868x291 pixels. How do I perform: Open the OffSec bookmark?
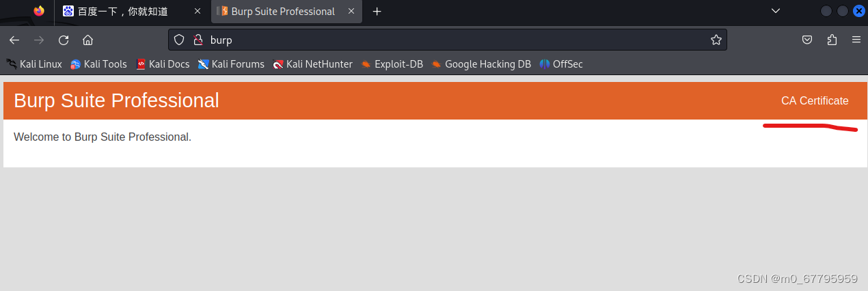(x=561, y=64)
